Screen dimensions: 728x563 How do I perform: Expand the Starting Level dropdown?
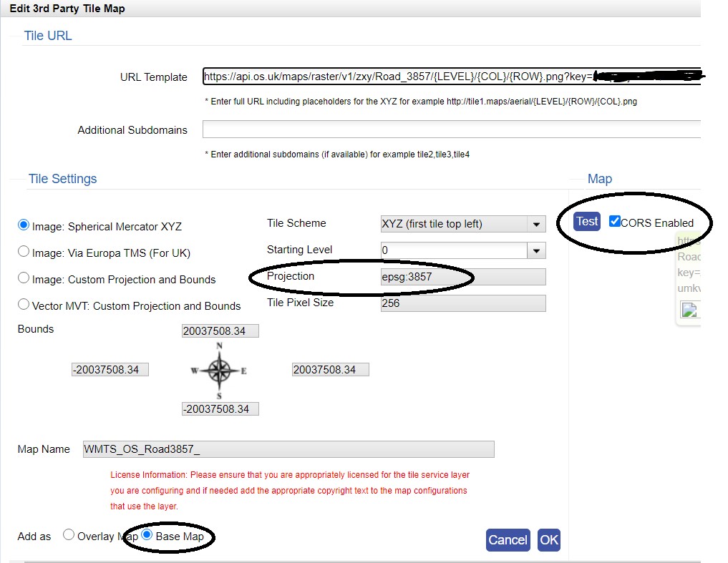pos(463,250)
